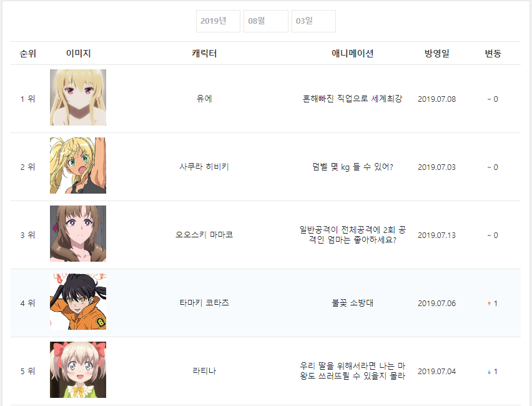Click character name 타마키 코타츠
This screenshot has width=532, height=406.
coord(204,303)
